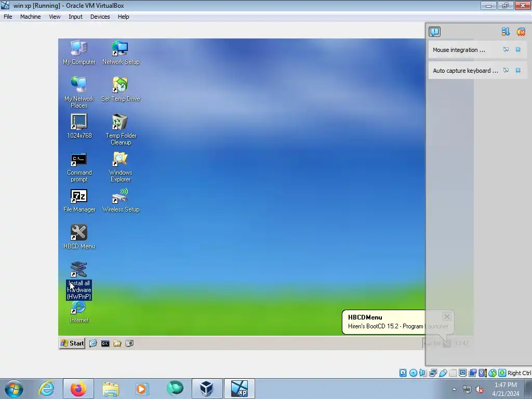
Task: Forbid Mouse integration notification from reappearing
Action: [x=506, y=49]
